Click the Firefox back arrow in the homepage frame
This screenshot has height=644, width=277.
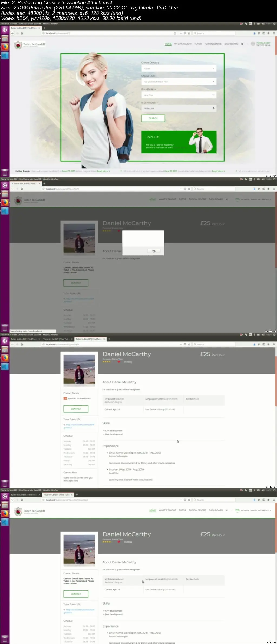point(12,33)
